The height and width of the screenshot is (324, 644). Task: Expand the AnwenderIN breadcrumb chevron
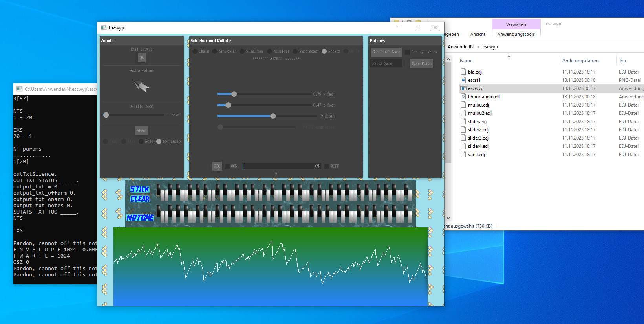tap(478, 47)
